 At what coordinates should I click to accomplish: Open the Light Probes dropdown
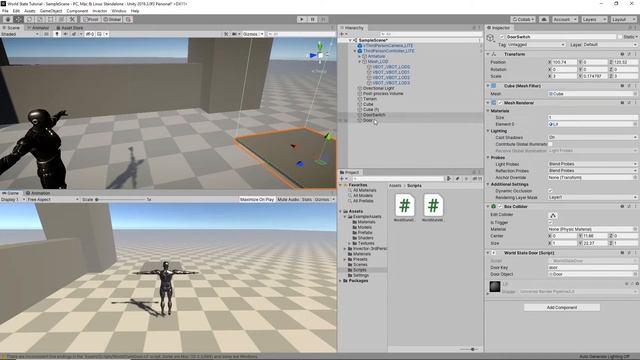tap(593, 164)
